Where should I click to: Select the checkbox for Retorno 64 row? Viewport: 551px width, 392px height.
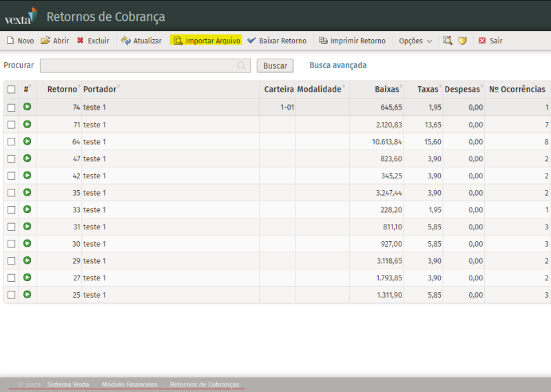(11, 142)
